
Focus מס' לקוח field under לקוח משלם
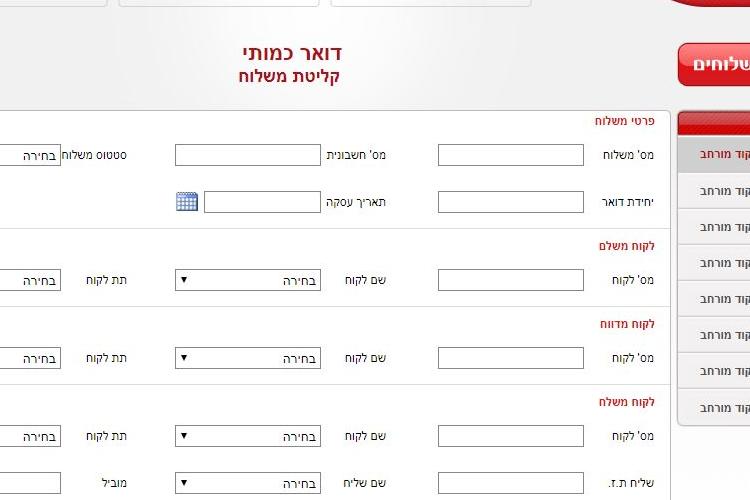tap(511, 280)
